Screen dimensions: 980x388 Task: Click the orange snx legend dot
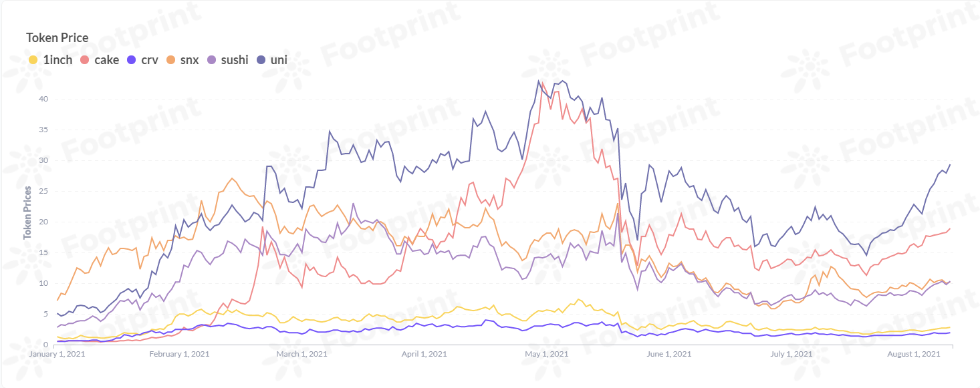click(x=171, y=60)
